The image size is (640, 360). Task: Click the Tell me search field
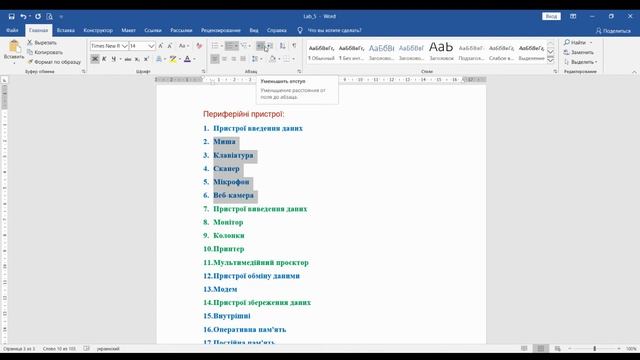[335, 30]
